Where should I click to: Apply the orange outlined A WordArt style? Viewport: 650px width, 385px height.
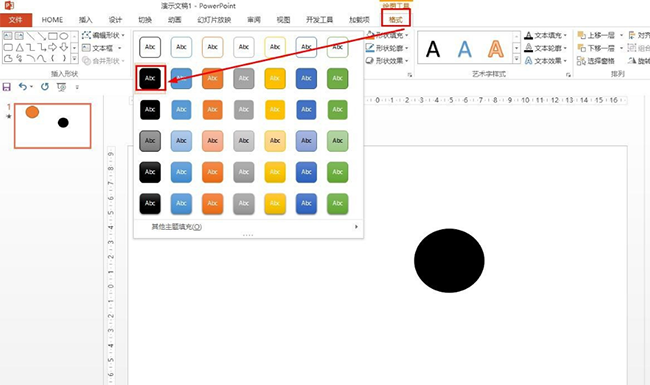(x=496, y=49)
